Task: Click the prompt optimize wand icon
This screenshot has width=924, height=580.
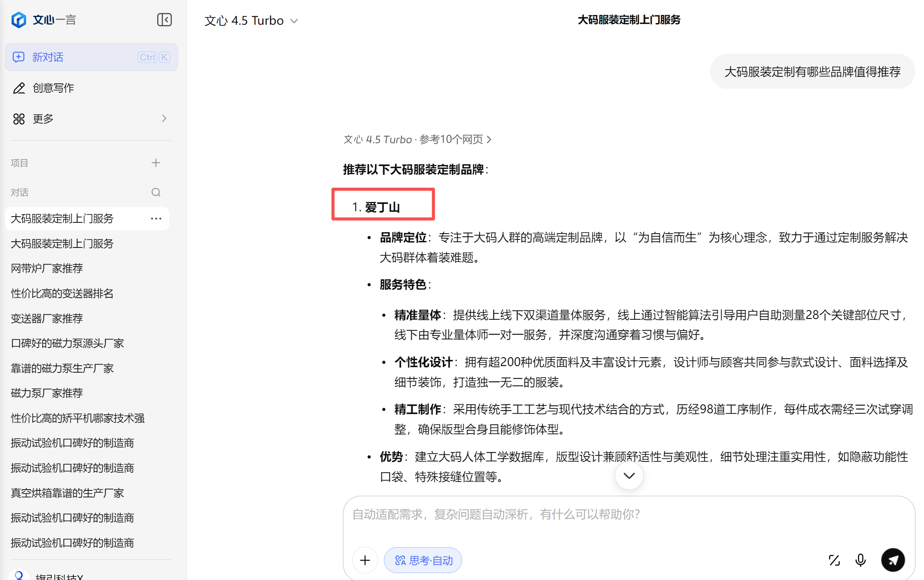Action: [x=834, y=560]
